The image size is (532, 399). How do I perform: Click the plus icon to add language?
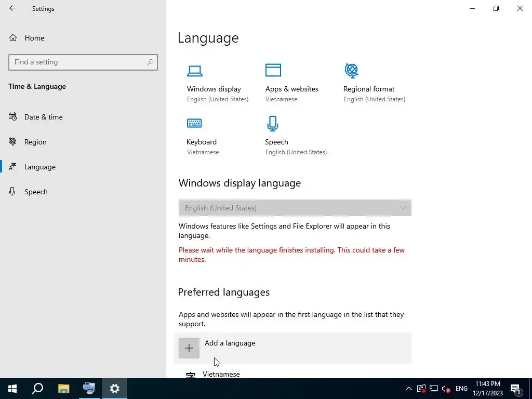click(x=189, y=348)
